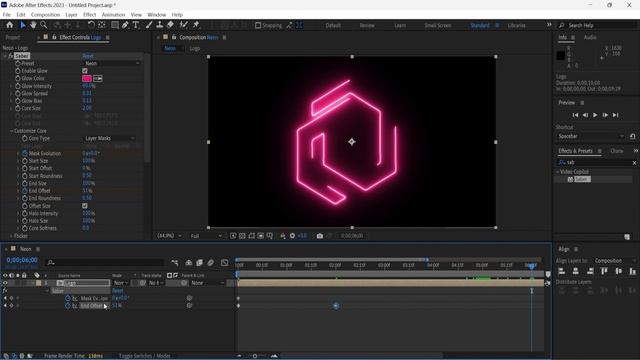
Task: Open the Preset Neon dropdown
Action: [x=112, y=63]
